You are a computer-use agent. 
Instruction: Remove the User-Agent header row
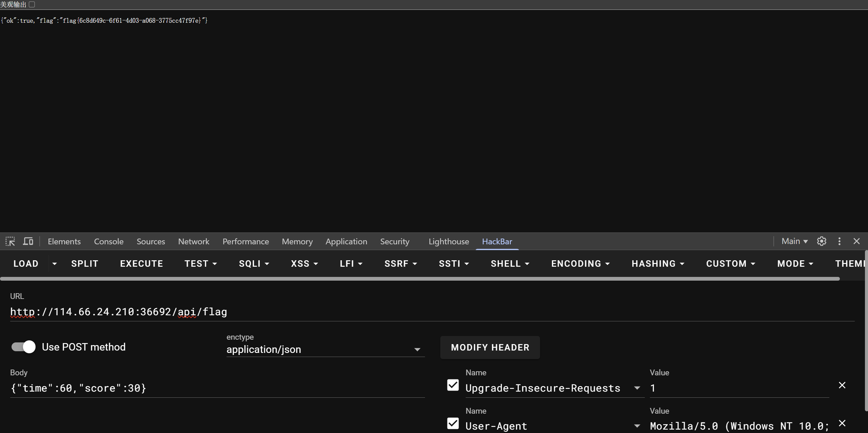pos(842,423)
